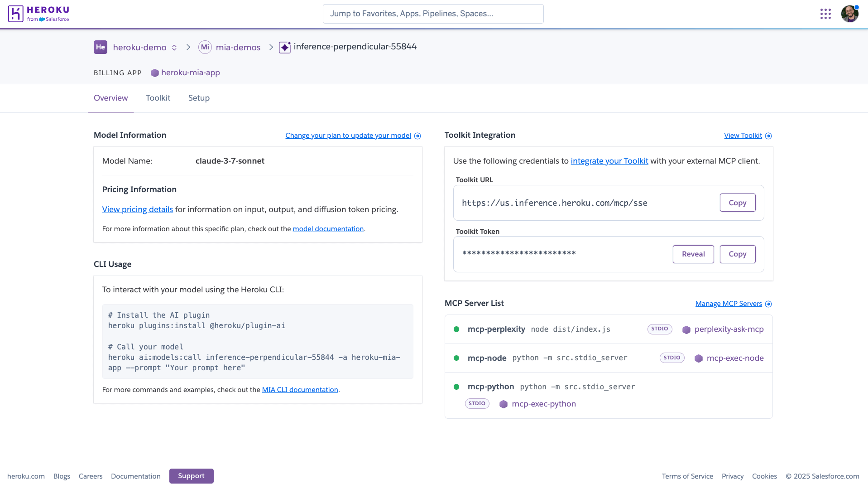Click the Mi badge for mia-demos
The image size is (868, 489).
click(x=205, y=47)
